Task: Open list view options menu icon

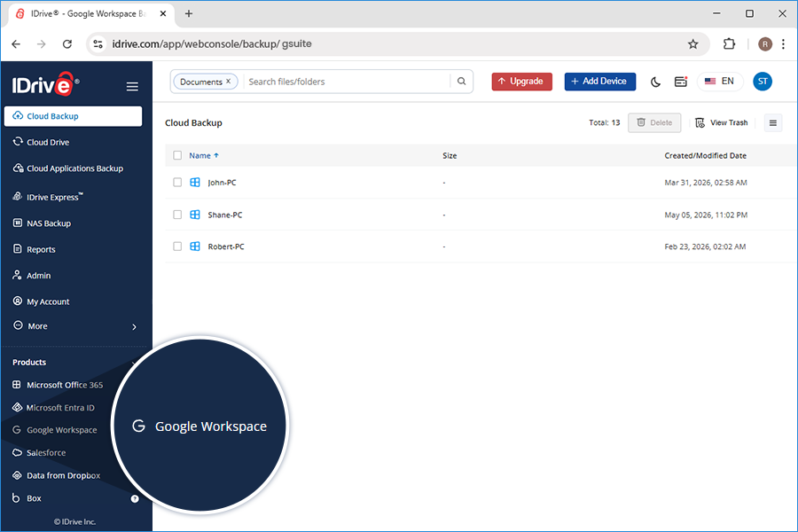Action: [773, 122]
